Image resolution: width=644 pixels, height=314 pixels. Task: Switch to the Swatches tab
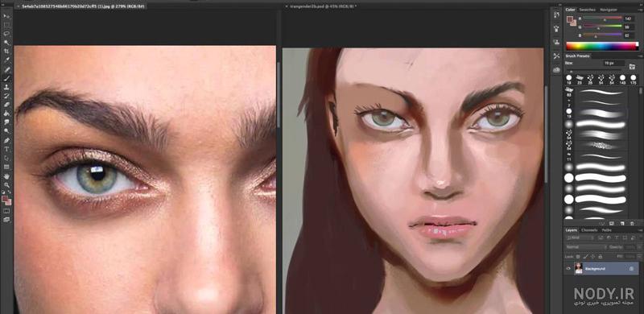[x=588, y=10]
